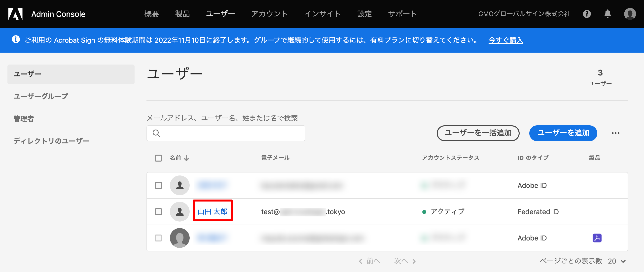Image resolution: width=644 pixels, height=272 pixels.
Task: Open the three-dot more options menu
Action: (615, 133)
